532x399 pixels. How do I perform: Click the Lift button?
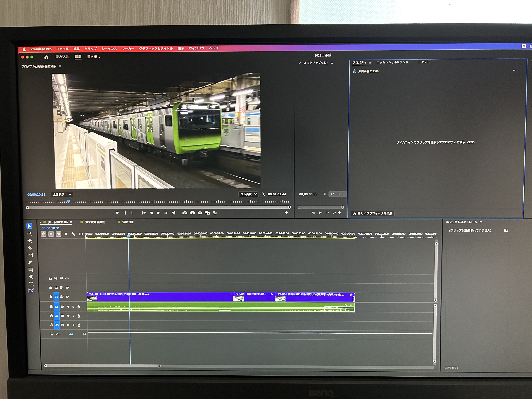pos(185,213)
